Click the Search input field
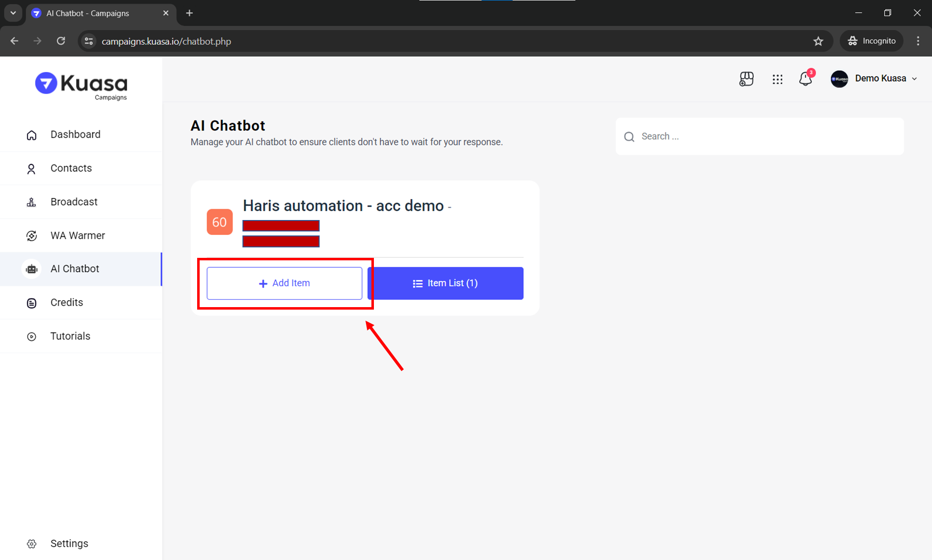The height and width of the screenshot is (560, 932). 767,136
